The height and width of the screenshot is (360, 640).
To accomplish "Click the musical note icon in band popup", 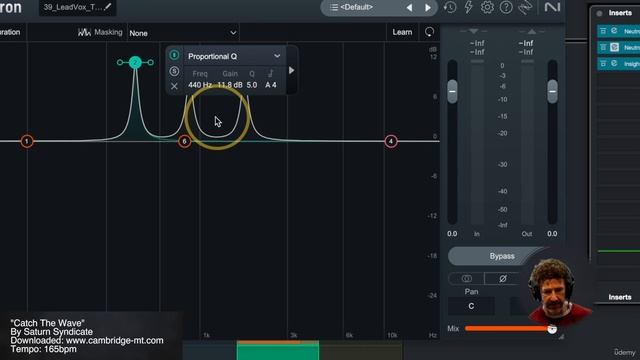I will 270,73.
